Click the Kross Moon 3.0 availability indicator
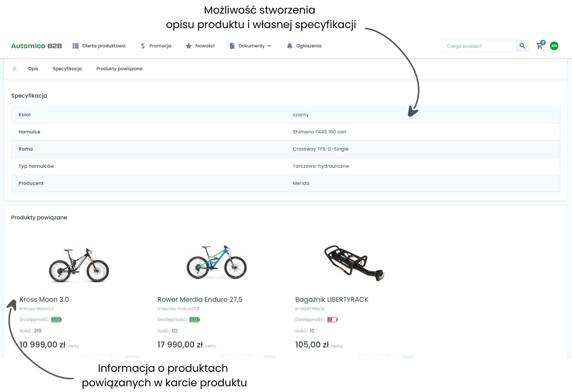The width and height of the screenshot is (572, 392). (56, 320)
